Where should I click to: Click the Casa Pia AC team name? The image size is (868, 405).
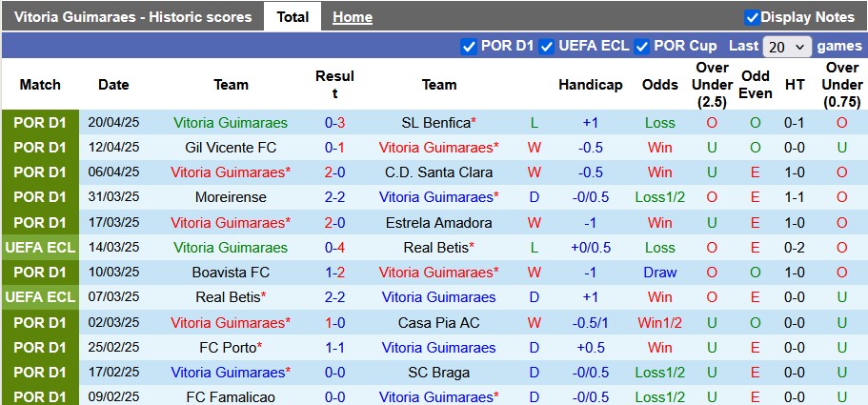coord(438,323)
